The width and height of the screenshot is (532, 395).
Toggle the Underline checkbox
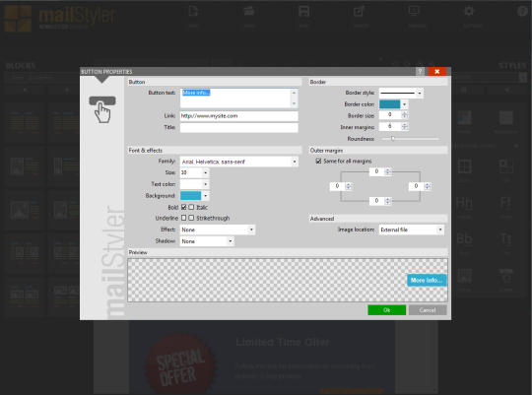click(184, 218)
